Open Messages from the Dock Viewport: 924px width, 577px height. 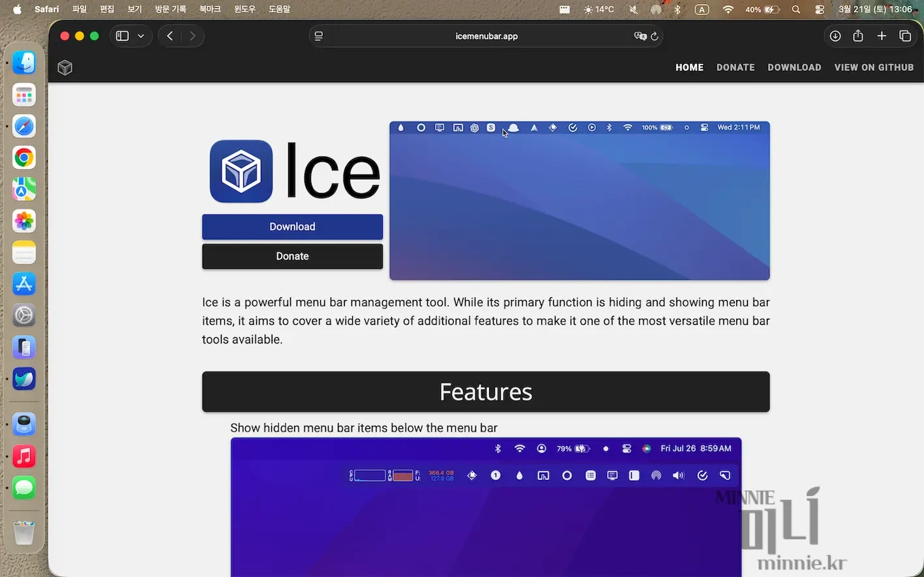click(x=24, y=488)
